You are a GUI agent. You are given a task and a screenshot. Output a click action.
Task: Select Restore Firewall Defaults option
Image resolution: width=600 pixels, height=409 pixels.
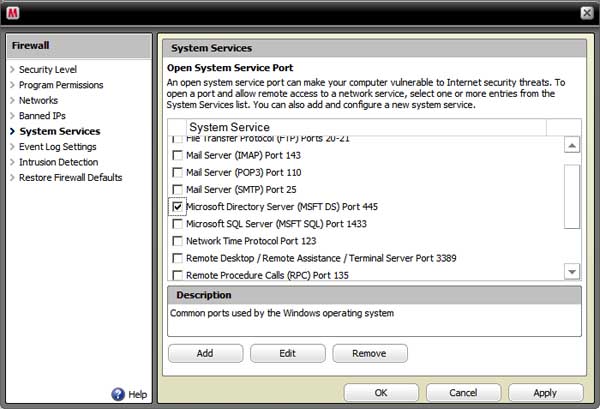70,177
